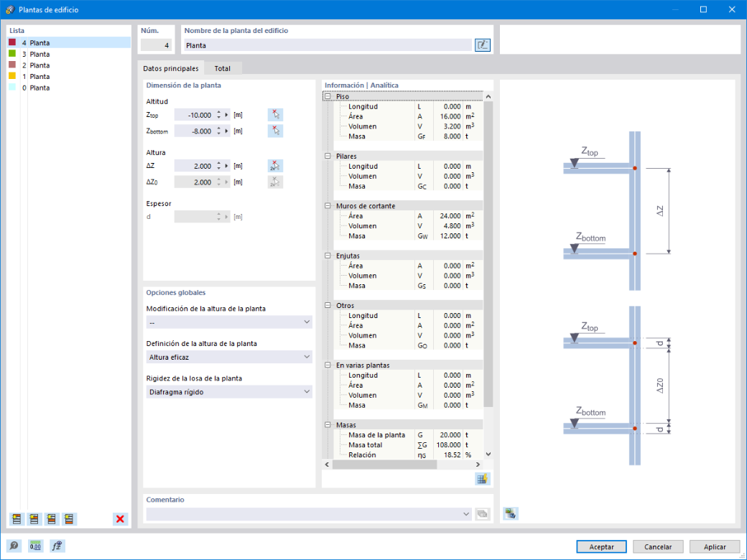Click yellow color swatch of story 1
This screenshot has width=747, height=560.
[x=12, y=76]
